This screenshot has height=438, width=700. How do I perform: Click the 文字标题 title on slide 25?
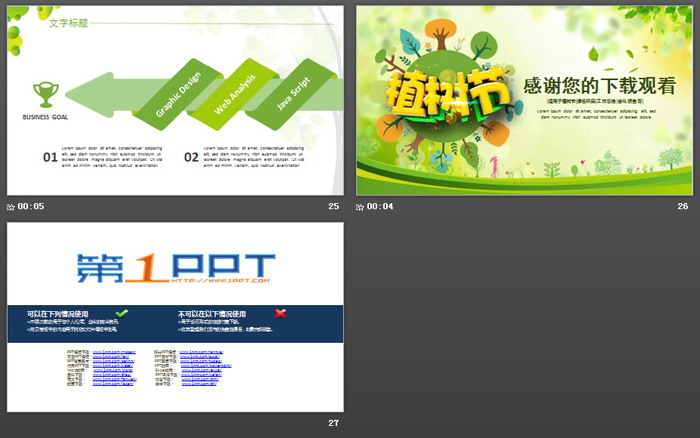click(68, 22)
